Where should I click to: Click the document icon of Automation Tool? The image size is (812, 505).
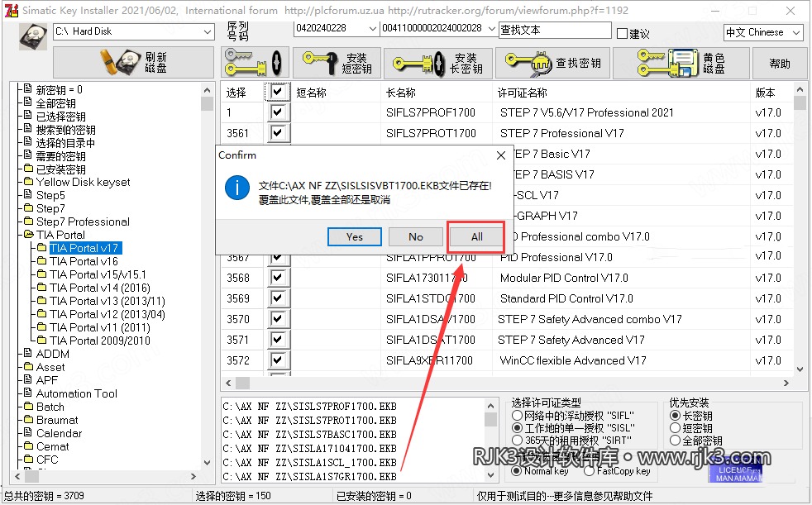click(28, 393)
